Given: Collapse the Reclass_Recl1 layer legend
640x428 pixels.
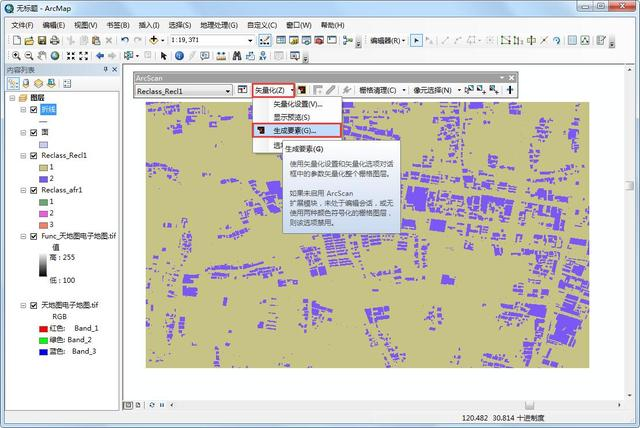Looking at the screenshot, I should point(23,155).
